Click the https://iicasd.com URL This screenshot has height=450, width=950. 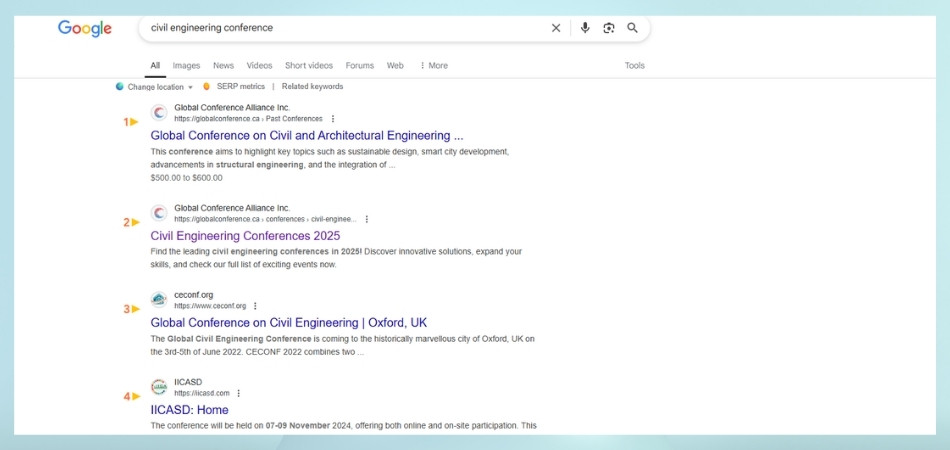202,393
